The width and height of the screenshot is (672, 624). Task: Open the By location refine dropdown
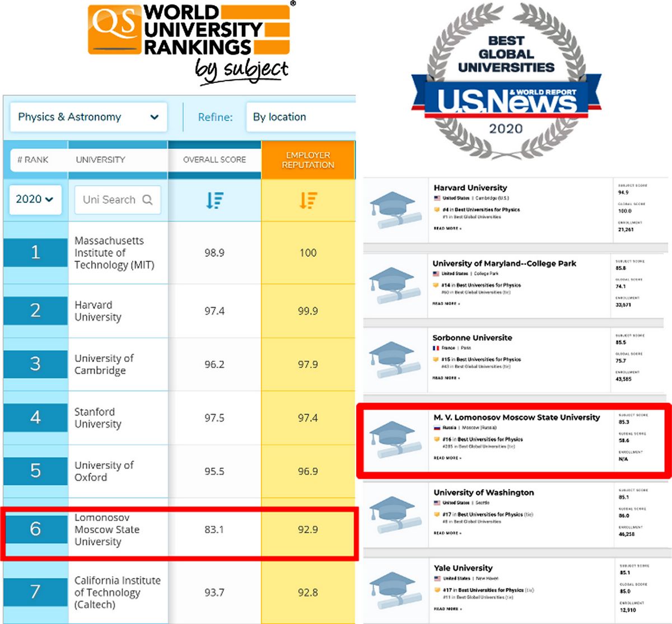301,117
